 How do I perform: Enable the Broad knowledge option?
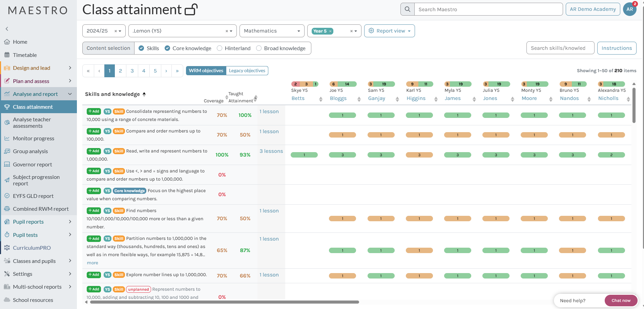(x=259, y=48)
